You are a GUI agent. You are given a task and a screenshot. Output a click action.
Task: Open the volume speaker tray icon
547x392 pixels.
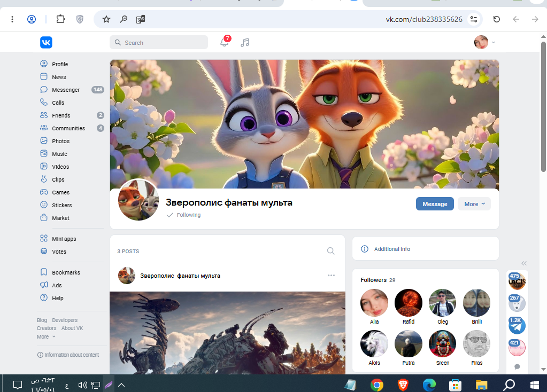click(x=82, y=385)
